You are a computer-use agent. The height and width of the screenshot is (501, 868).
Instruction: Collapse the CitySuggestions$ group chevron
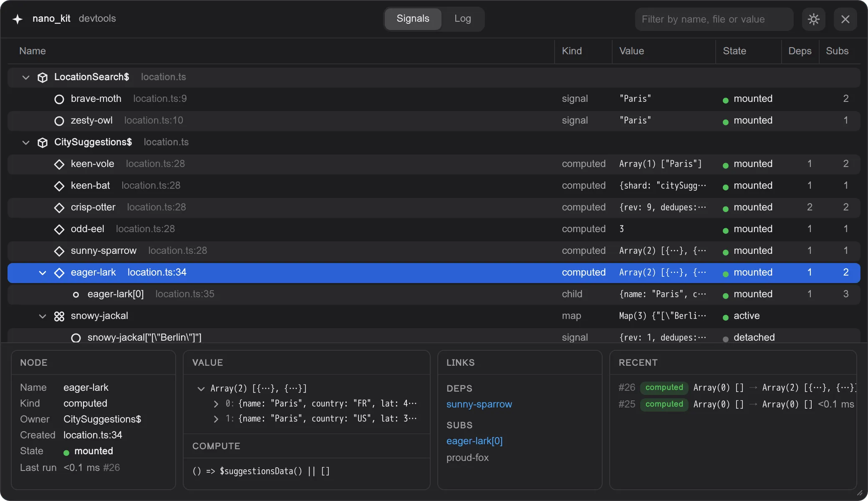[x=26, y=142]
